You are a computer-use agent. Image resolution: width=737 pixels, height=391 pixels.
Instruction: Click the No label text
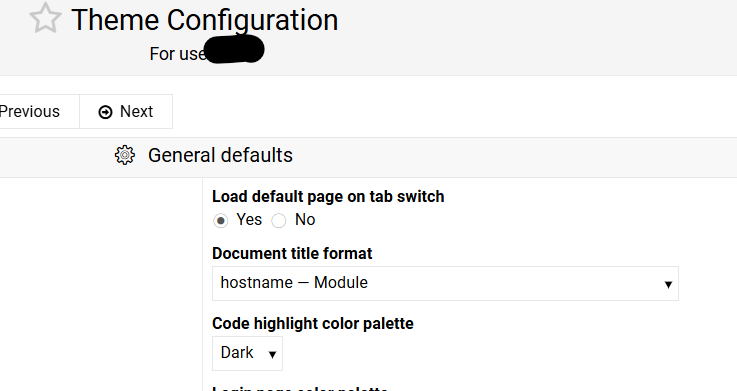[305, 219]
